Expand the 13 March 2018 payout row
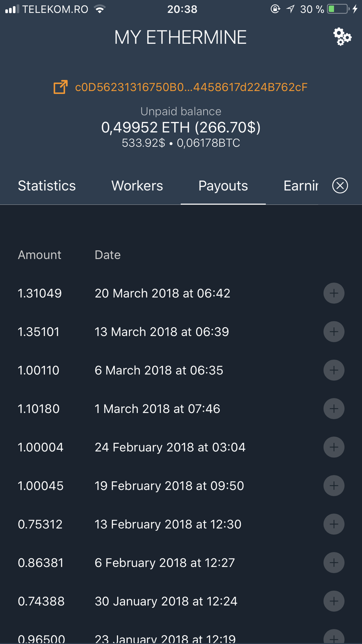 tap(334, 331)
